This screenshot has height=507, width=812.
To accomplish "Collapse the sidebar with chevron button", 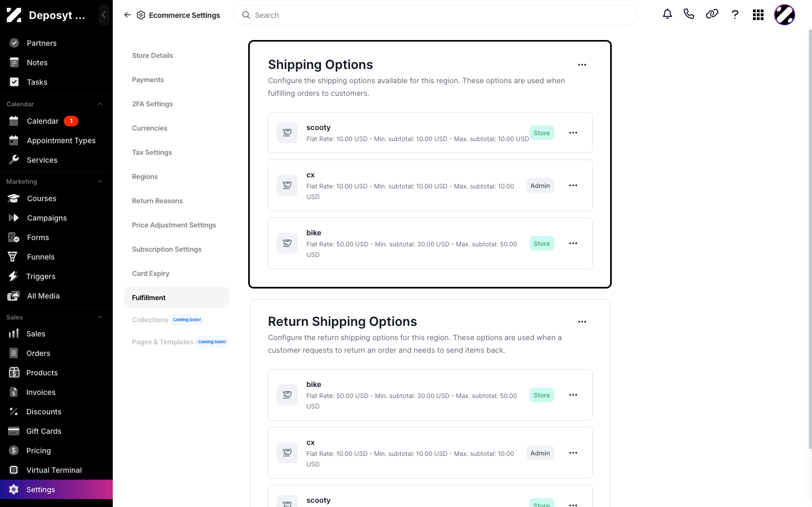I will coord(104,15).
